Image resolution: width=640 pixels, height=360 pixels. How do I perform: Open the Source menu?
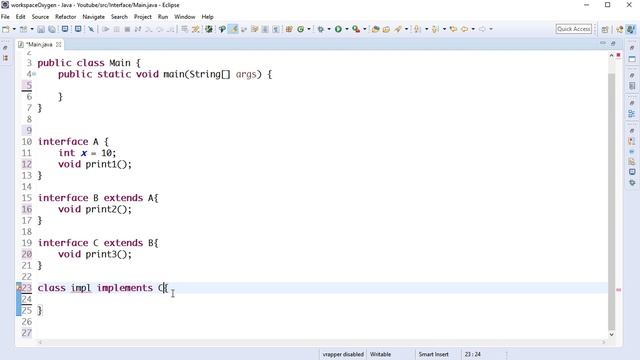(x=40, y=17)
